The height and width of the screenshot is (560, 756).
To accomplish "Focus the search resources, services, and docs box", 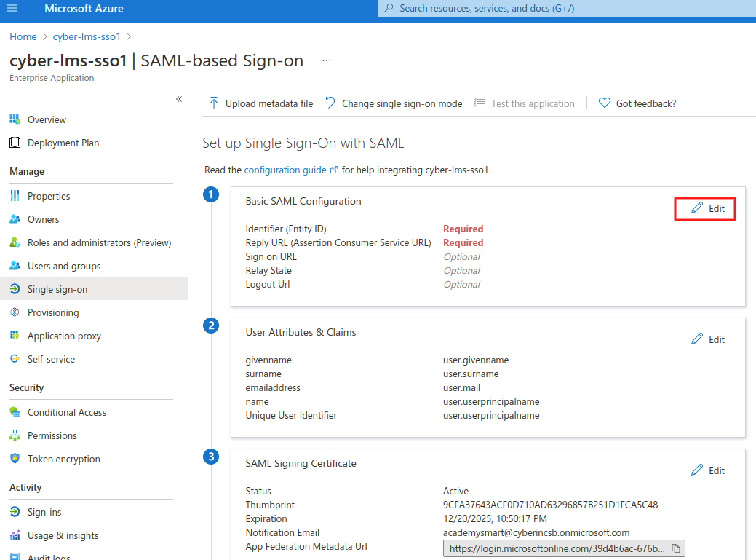I will pyautogui.click(x=567, y=8).
